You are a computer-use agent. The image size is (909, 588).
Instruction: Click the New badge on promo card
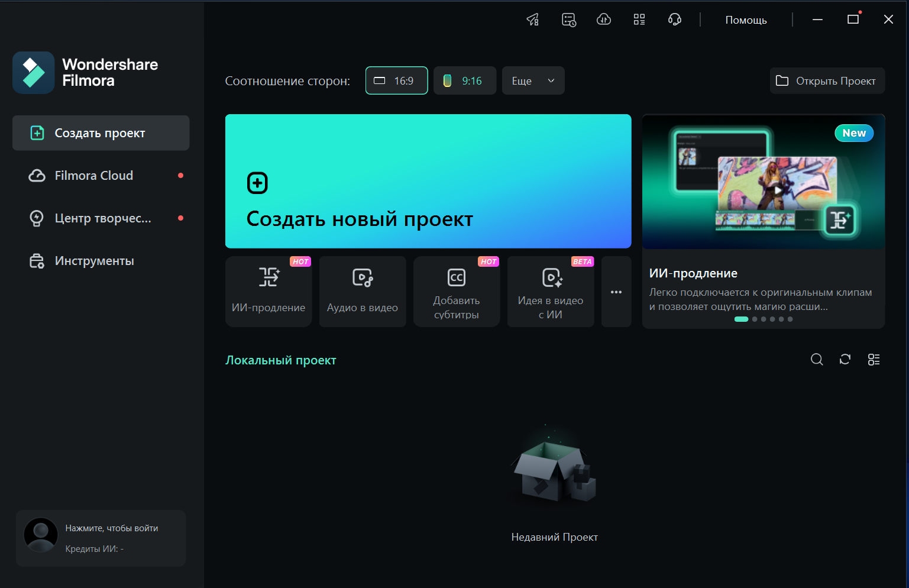(854, 133)
